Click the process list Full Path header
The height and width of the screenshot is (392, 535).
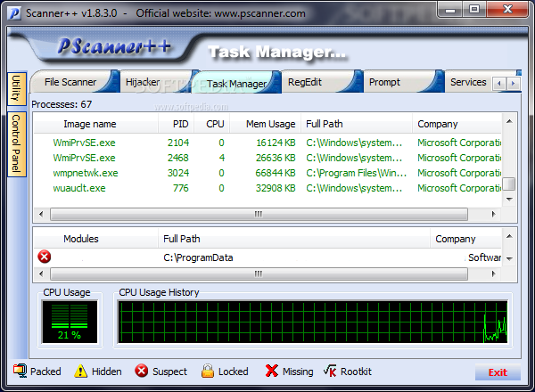tap(357, 124)
